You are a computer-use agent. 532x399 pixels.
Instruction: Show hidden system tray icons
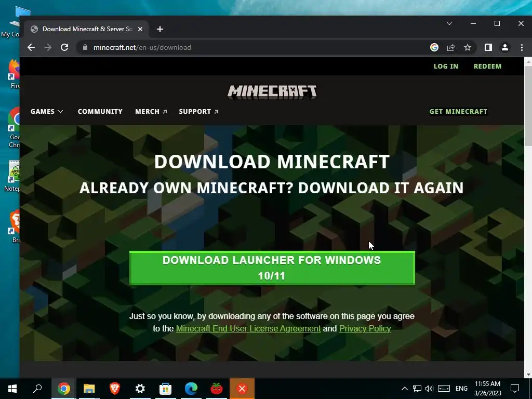404,389
